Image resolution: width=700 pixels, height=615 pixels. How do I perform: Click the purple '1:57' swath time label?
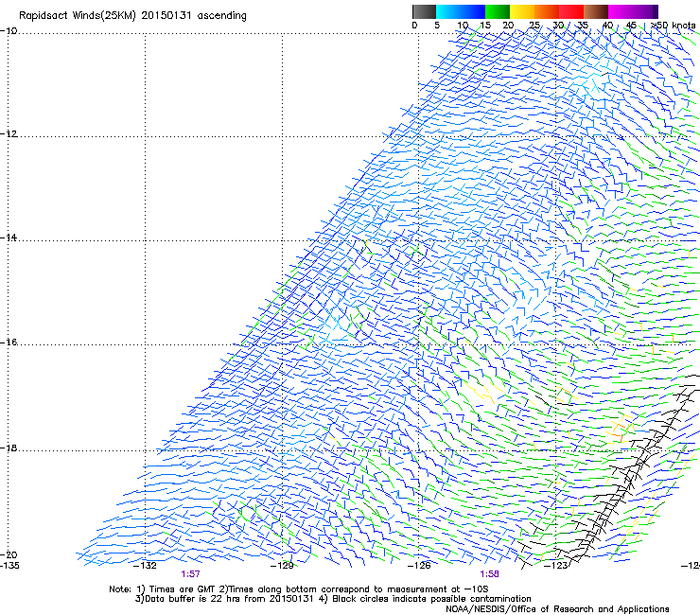coord(191,574)
